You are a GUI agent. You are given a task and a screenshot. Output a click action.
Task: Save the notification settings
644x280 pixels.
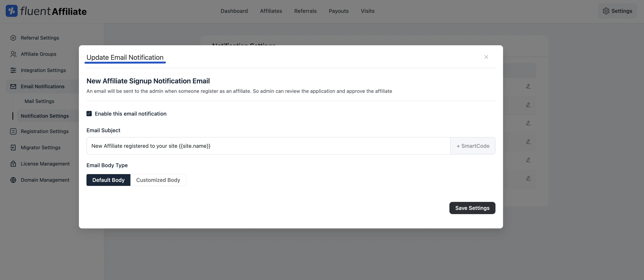(472, 208)
